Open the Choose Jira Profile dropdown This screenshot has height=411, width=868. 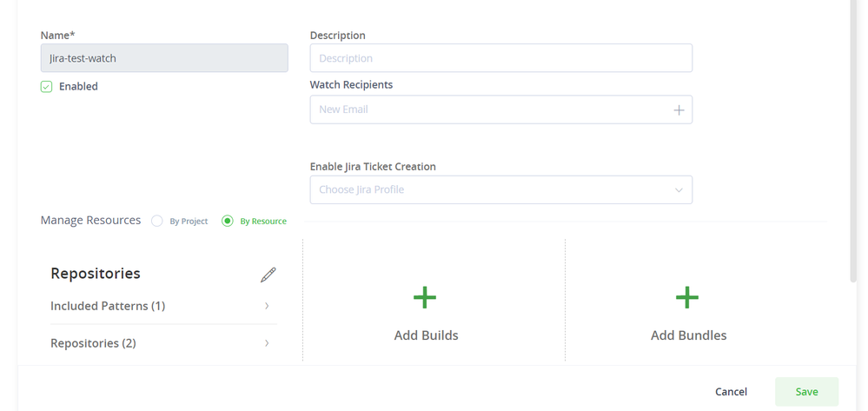coord(500,190)
